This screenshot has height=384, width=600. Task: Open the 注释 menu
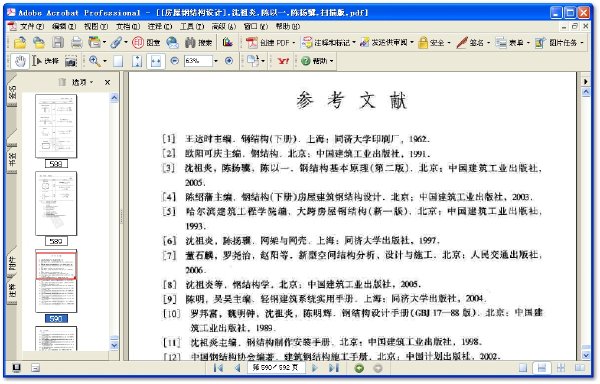point(160,26)
